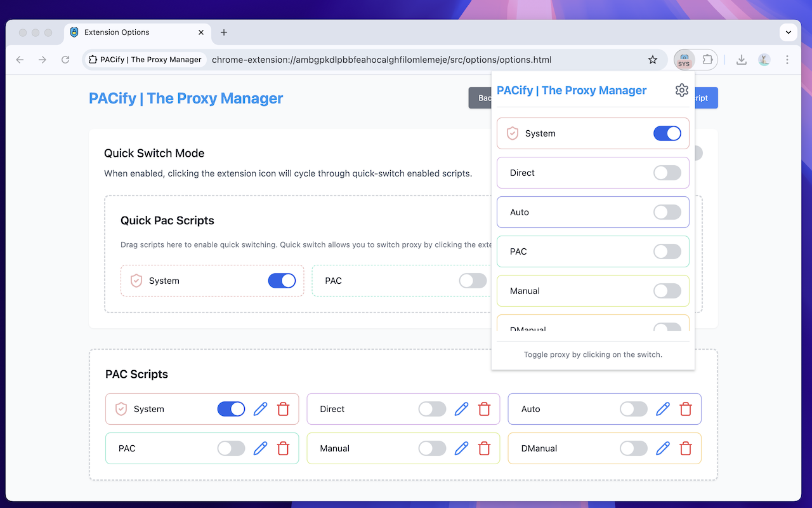Image resolution: width=812 pixels, height=508 pixels.
Task: Toggle PAC switch in PAC Scripts list
Action: [232, 448]
